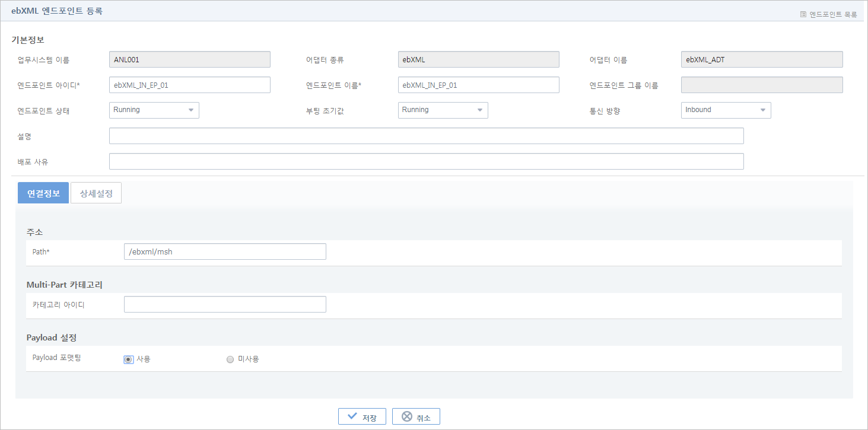Click the 카테고리 아이디 input field
Viewport: 868px width, 430px height.
(225, 304)
